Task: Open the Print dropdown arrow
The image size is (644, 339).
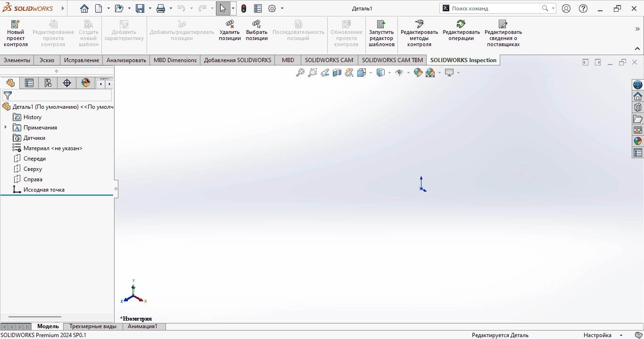Action: click(171, 8)
